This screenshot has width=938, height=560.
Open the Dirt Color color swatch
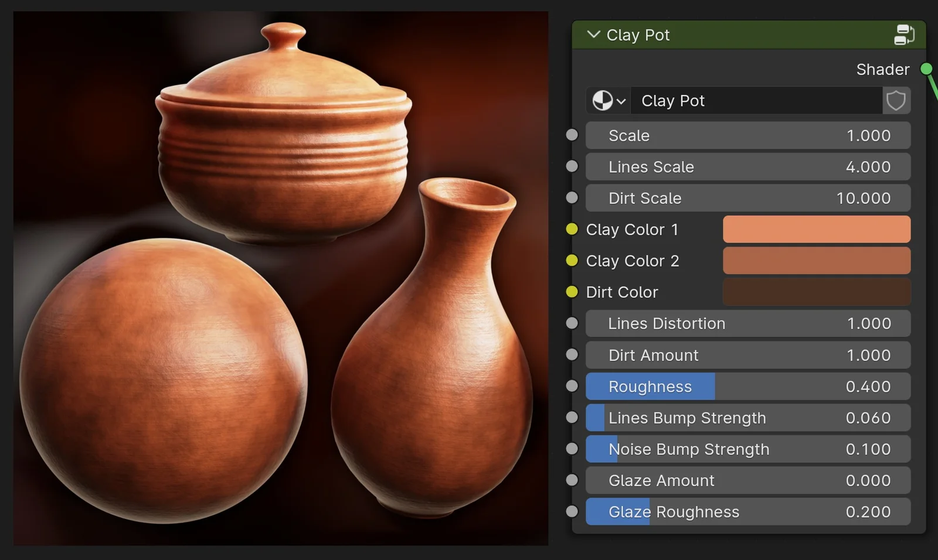click(816, 292)
